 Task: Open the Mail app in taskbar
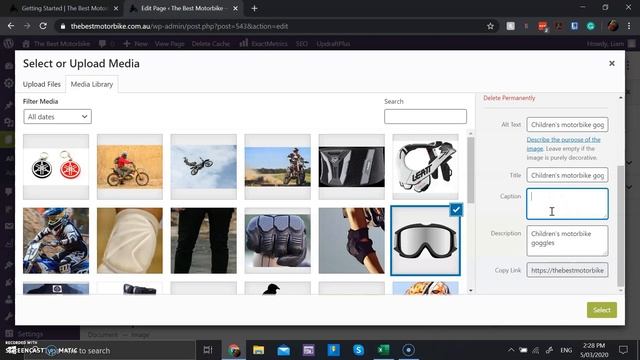click(283, 350)
